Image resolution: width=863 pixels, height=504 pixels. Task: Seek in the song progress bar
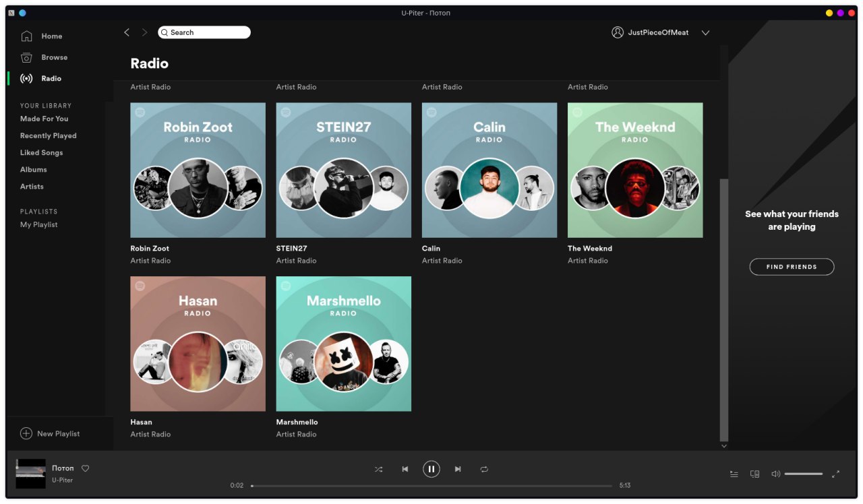tap(431, 486)
